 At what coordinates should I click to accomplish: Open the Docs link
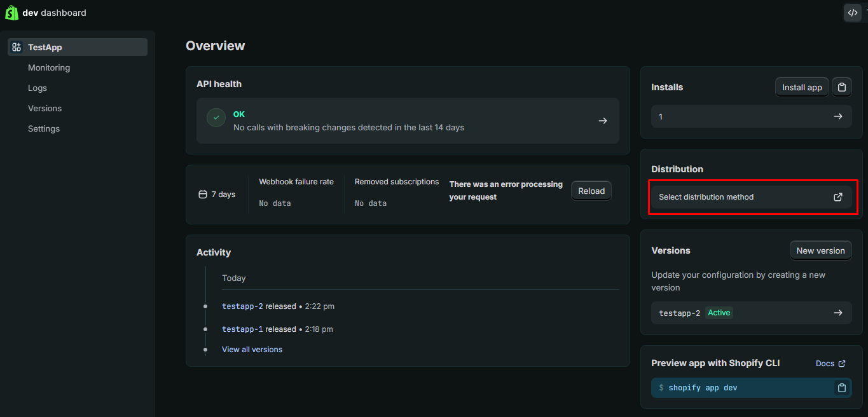tap(830, 364)
